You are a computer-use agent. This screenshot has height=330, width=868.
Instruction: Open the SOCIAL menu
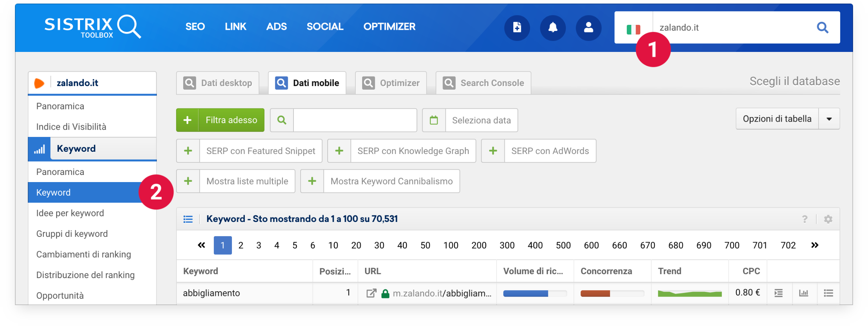[x=325, y=27]
